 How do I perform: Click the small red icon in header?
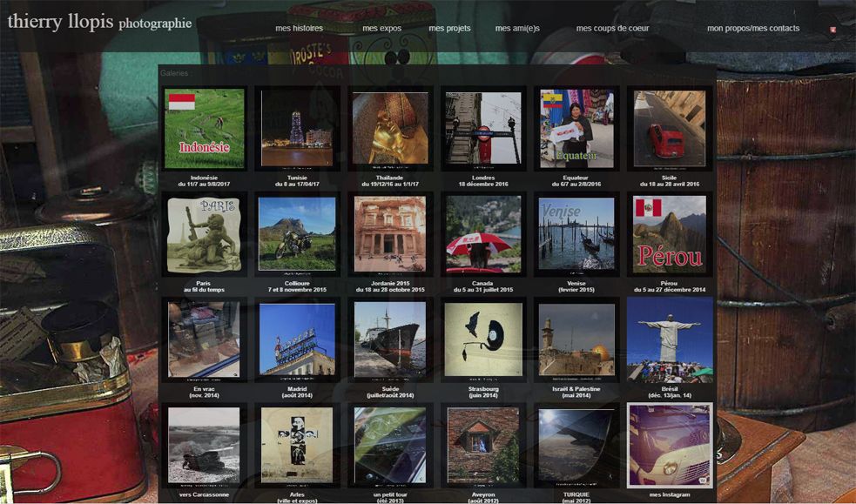click(832, 30)
